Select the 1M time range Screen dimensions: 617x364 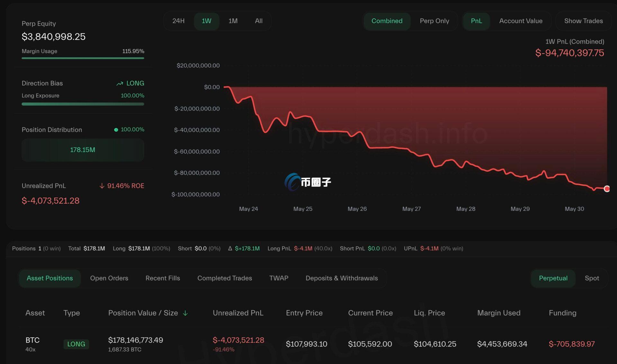pos(233,21)
